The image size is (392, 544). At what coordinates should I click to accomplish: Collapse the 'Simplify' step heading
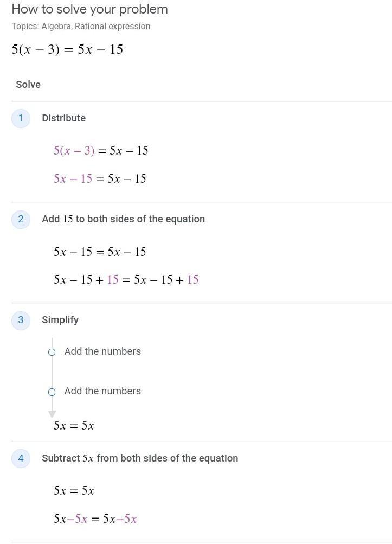coord(60,320)
